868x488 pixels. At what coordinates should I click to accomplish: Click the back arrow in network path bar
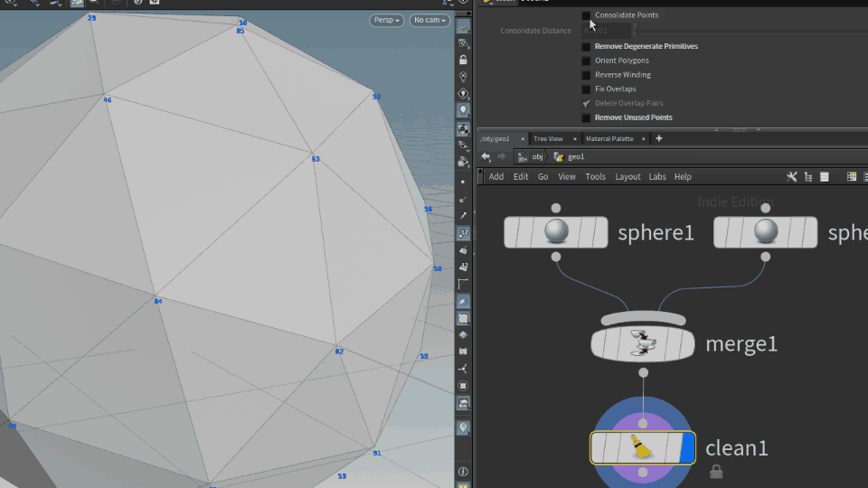coord(486,156)
